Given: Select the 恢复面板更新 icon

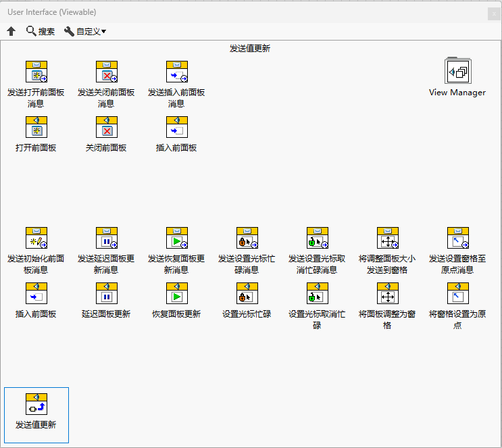Looking at the screenshot, I should pos(177,293).
